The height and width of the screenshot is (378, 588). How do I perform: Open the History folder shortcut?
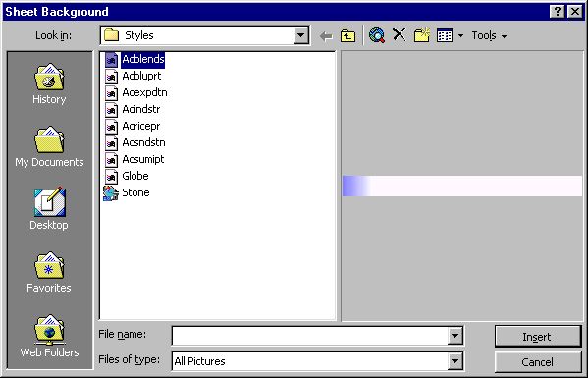(x=49, y=83)
